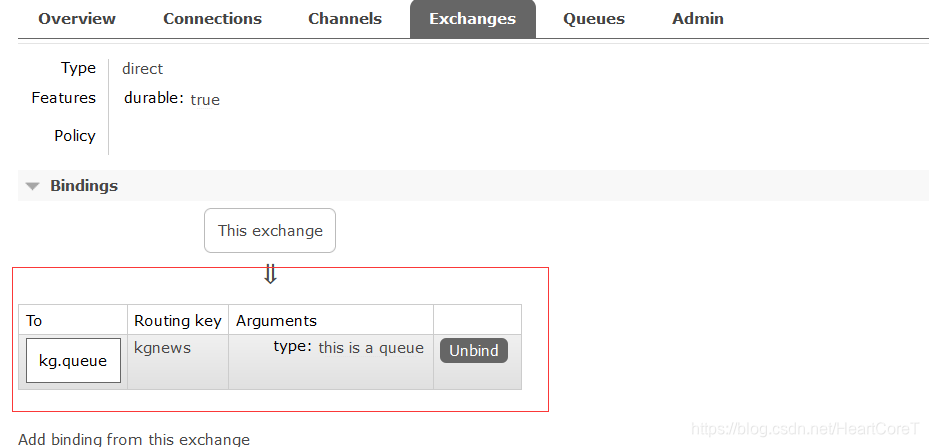Click the 'durable:' feature label

154,98
